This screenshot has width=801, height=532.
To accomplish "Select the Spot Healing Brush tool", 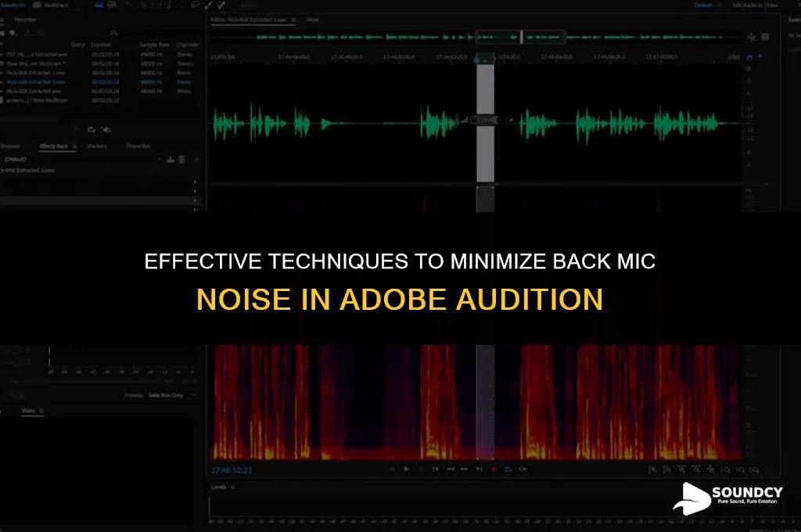I will point(221,5).
